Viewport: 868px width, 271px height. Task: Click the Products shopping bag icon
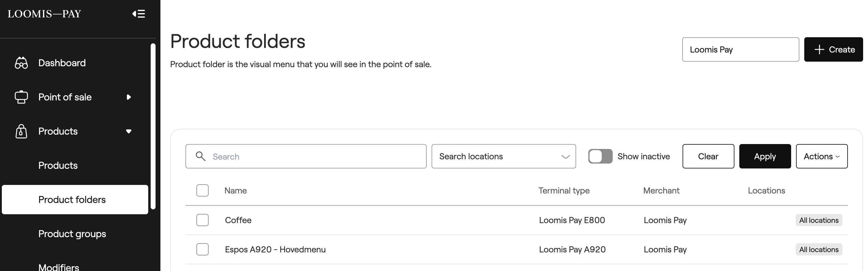21,131
